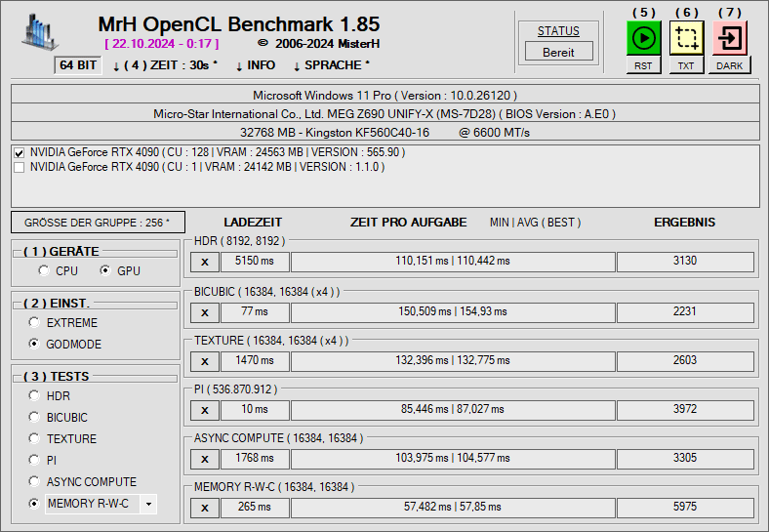Click the X button in ASYNC COMPUTE row
Screen dimensions: 769x532
[205, 460]
